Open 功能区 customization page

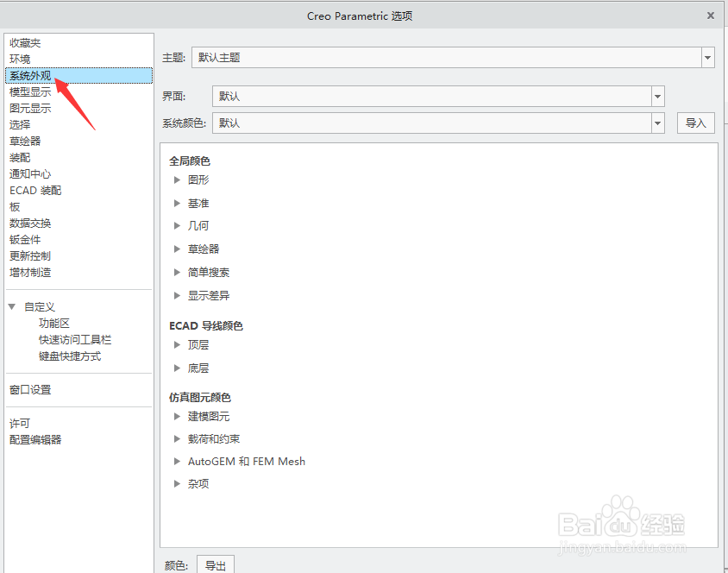[53, 324]
